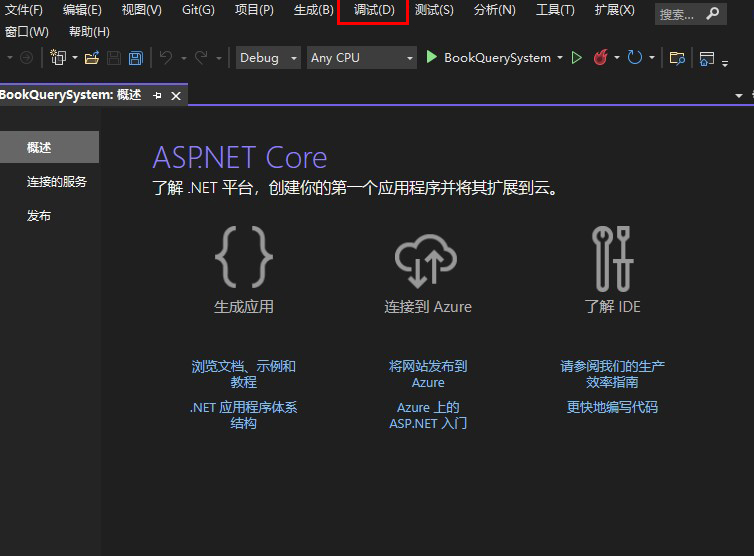Screen dimensions: 754x556
Task: Open the 分析(N) menu
Action: 494,10
